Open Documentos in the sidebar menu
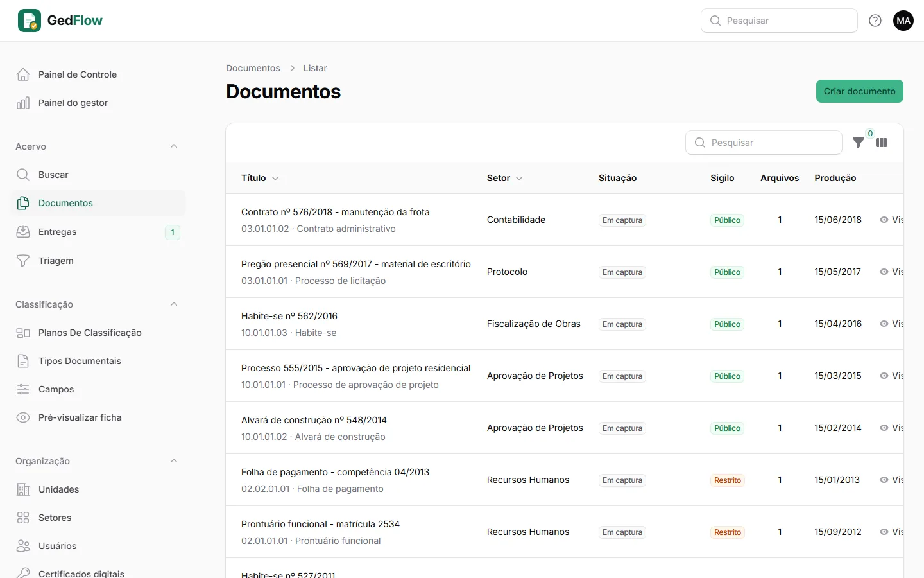This screenshot has height=578, width=924. pos(98,203)
